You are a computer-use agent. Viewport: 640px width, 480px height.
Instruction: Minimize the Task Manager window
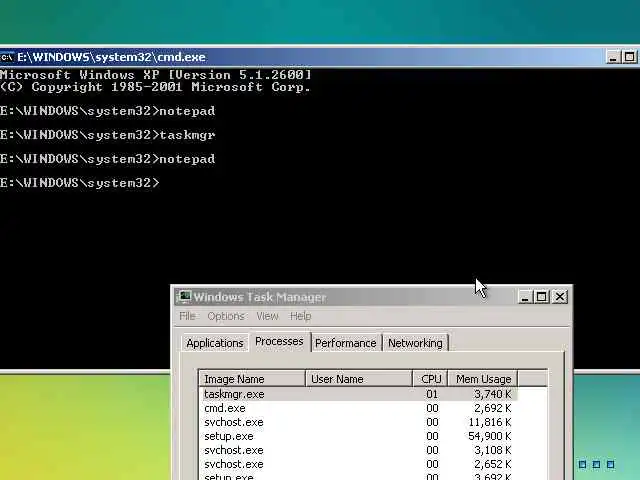525,297
